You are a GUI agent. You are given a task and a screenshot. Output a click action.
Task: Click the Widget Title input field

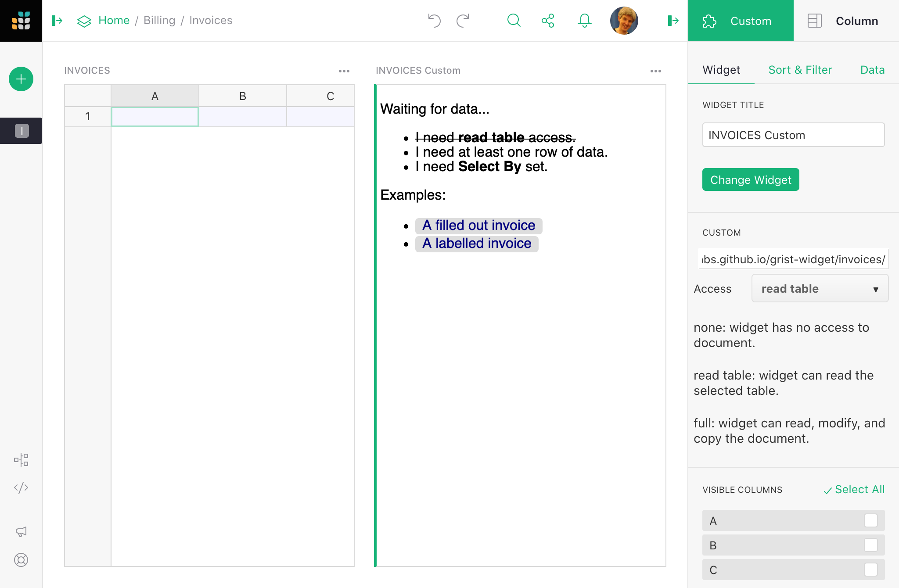coord(793,135)
